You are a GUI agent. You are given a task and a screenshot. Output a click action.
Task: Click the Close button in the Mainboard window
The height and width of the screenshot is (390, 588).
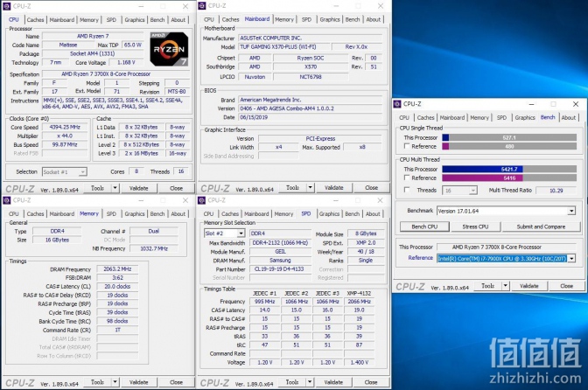[x=371, y=188]
